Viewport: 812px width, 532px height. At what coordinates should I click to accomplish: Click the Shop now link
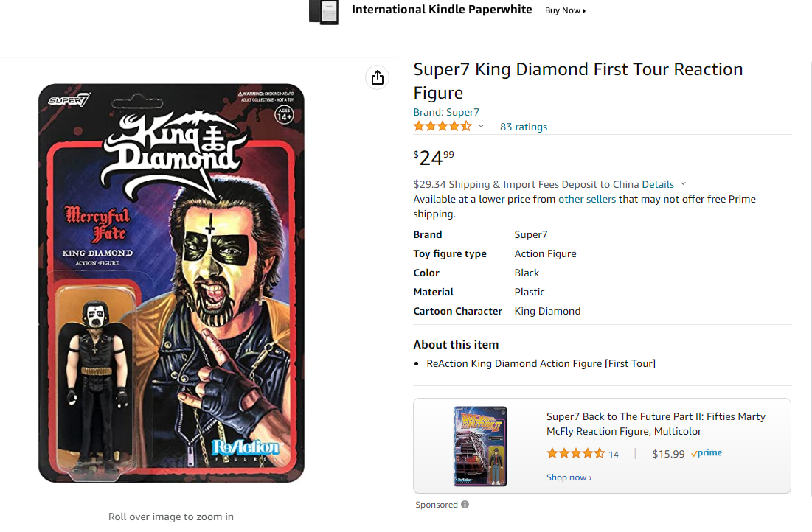coord(569,477)
